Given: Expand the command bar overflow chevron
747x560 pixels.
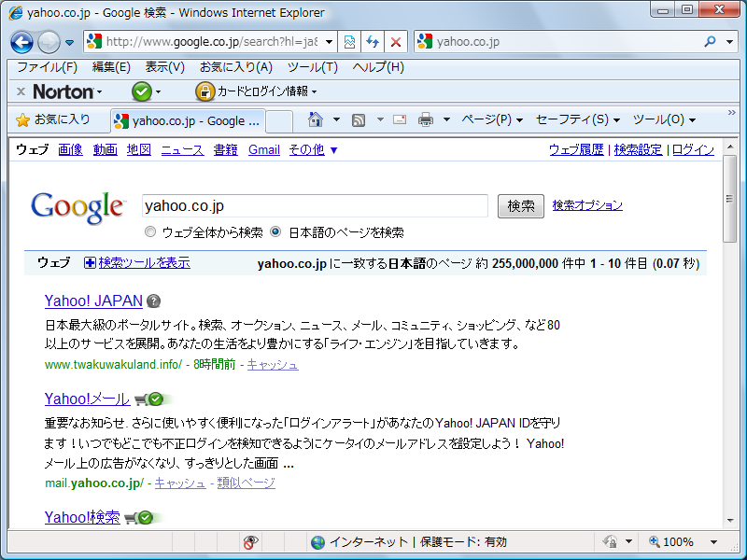Looking at the screenshot, I should (x=732, y=112).
